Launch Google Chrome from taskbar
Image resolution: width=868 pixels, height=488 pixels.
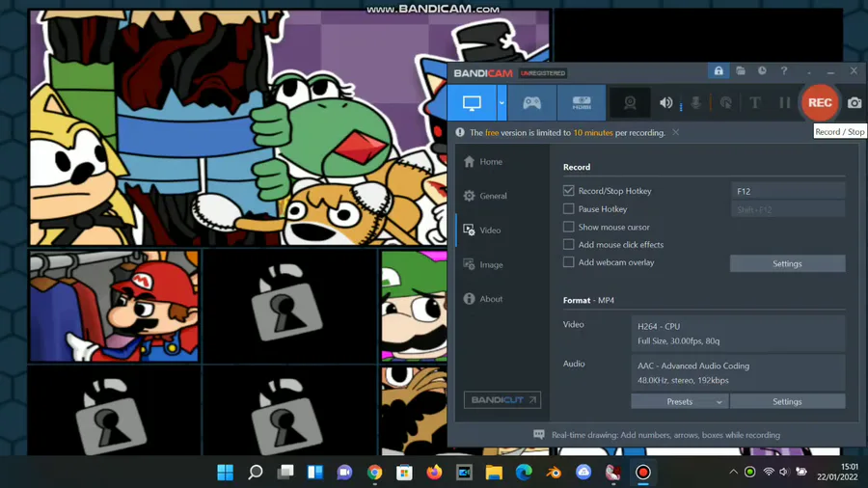click(x=375, y=472)
